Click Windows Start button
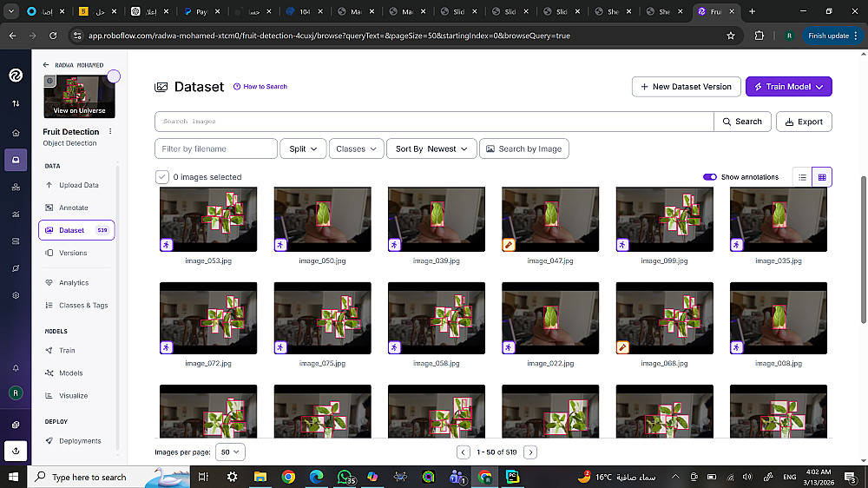The image size is (868, 488). [13, 477]
